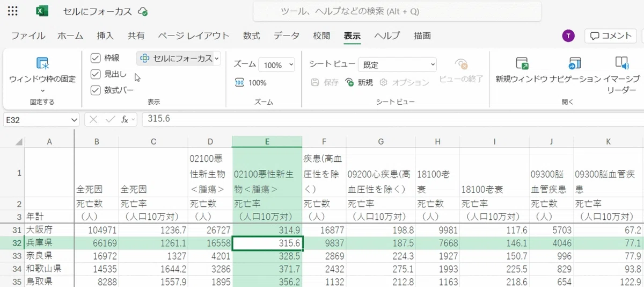Image resolution: width=644 pixels, height=287 pixels.
Task: Select column G header
Action: pyautogui.click(x=381, y=142)
